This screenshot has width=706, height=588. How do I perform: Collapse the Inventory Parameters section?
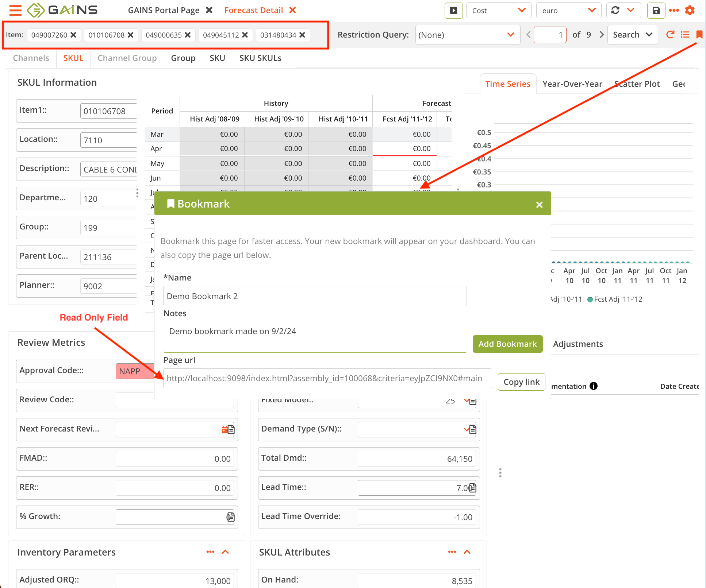pos(225,552)
